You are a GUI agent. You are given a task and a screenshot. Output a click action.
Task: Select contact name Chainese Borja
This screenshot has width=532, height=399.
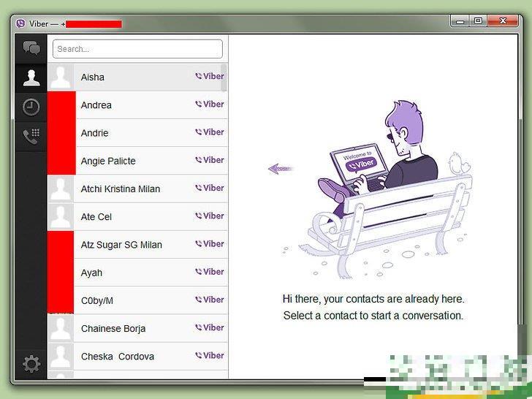pos(113,328)
